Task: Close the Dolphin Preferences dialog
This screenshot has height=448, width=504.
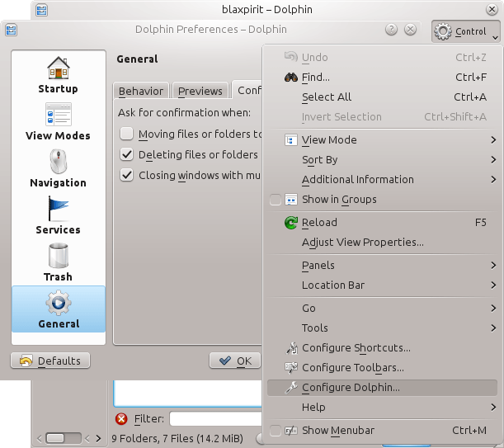Action: click(x=410, y=30)
